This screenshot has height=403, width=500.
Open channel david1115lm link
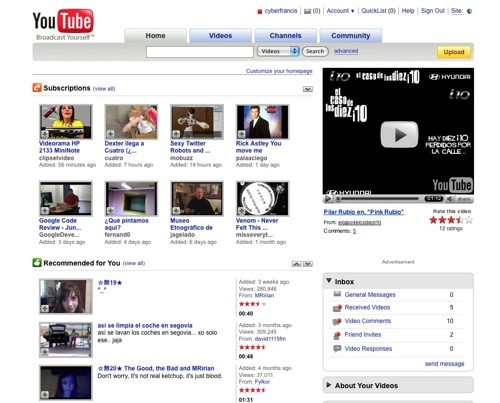(x=270, y=339)
